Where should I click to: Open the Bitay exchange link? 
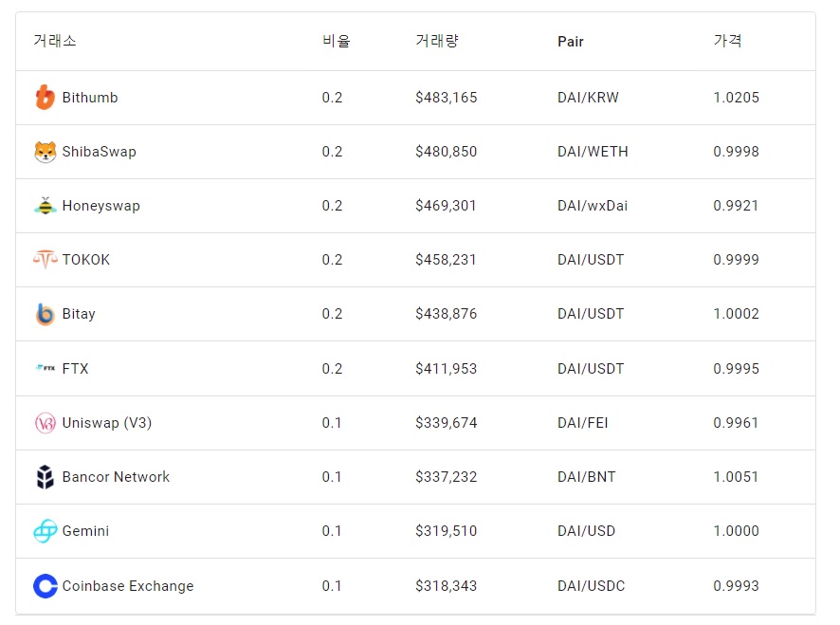pos(79,314)
